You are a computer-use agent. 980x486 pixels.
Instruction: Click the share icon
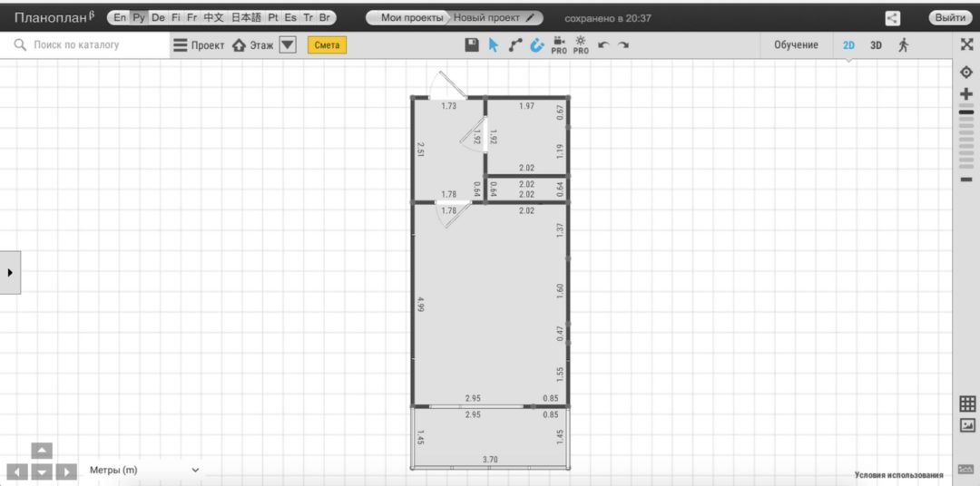pyautogui.click(x=893, y=18)
